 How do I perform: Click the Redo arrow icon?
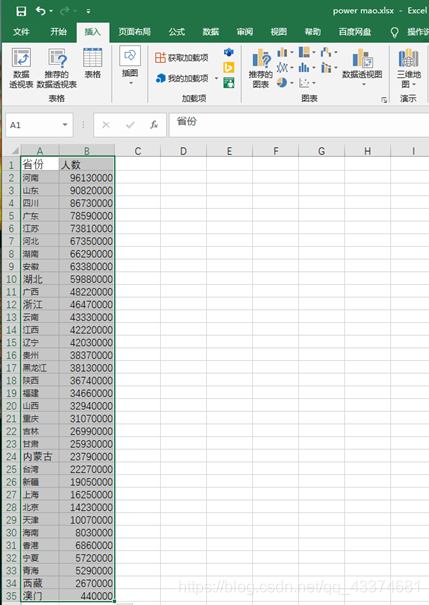[x=65, y=11]
